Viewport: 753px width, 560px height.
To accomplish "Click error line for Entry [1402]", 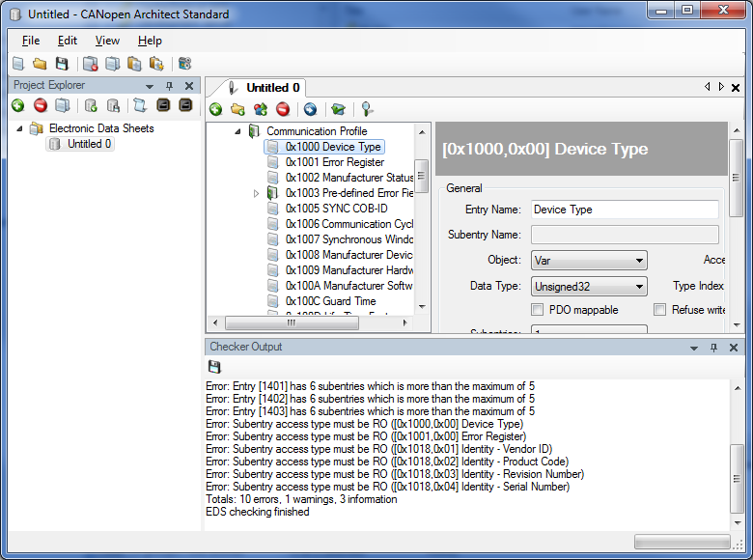I will [370, 399].
